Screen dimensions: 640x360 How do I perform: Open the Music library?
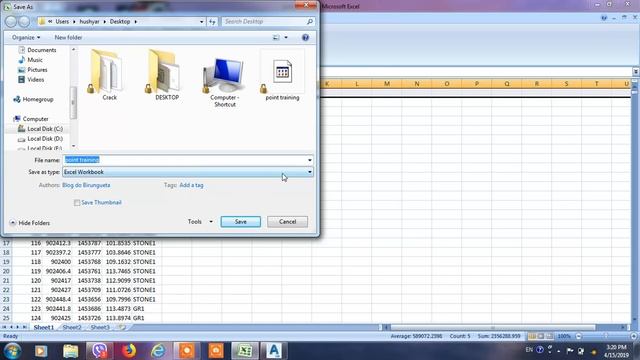tap(30, 60)
